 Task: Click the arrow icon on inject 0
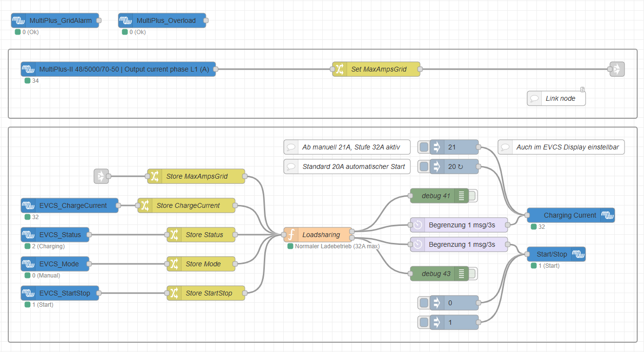tap(437, 303)
